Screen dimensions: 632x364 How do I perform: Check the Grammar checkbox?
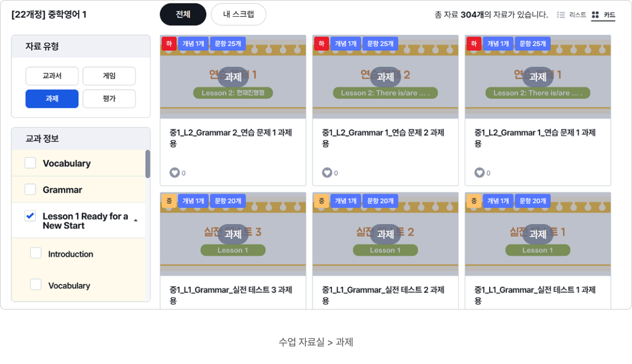coord(30,189)
